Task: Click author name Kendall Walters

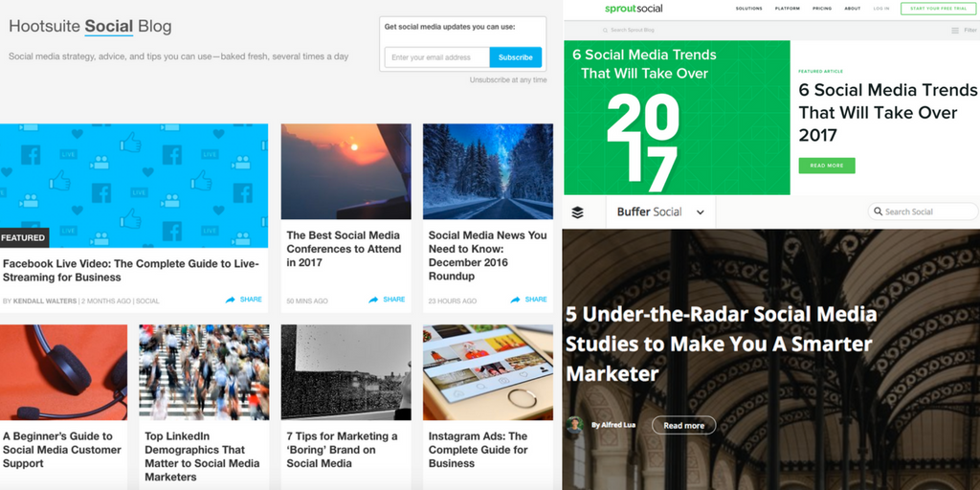Action: point(46,301)
